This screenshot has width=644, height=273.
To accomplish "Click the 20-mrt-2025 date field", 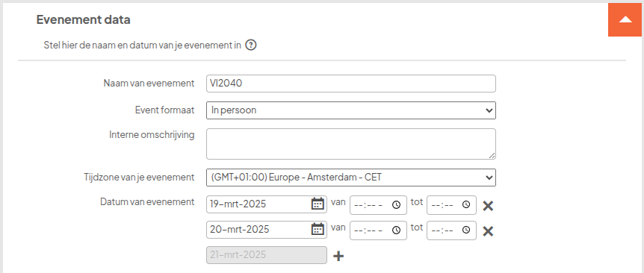I will point(267,230).
